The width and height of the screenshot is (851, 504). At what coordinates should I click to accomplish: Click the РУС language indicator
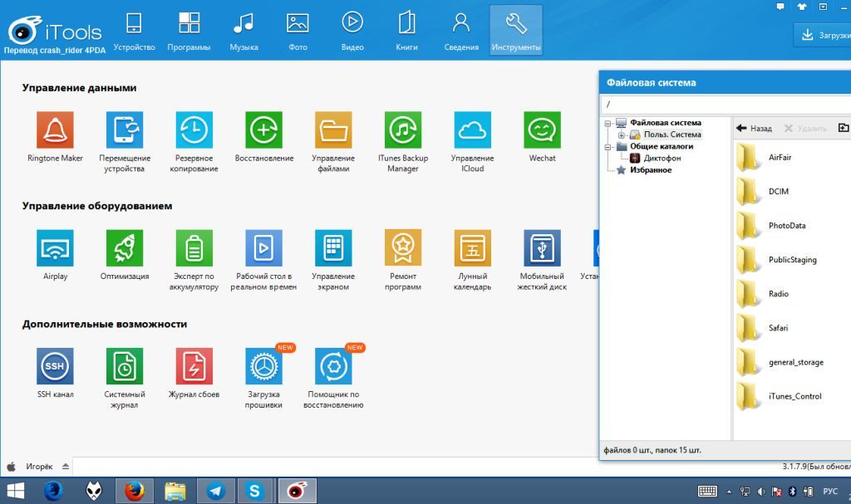click(830, 492)
